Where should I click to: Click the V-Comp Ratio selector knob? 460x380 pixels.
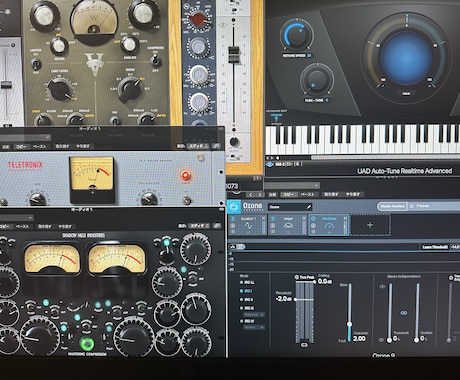pos(130,89)
